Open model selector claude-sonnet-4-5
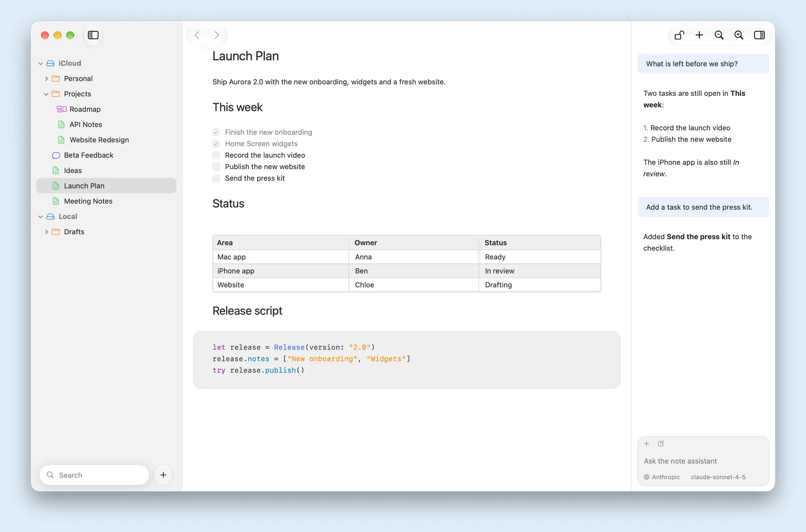This screenshot has height=532, width=806. pyautogui.click(x=718, y=477)
